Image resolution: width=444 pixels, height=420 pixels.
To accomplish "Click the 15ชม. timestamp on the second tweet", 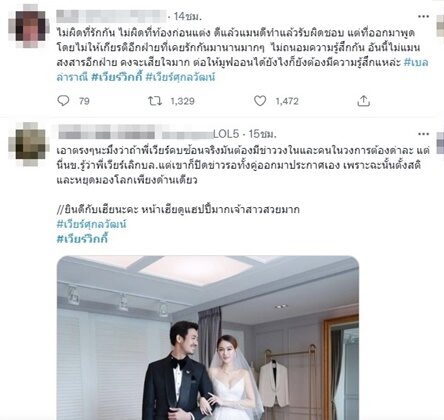I will 262,134.
